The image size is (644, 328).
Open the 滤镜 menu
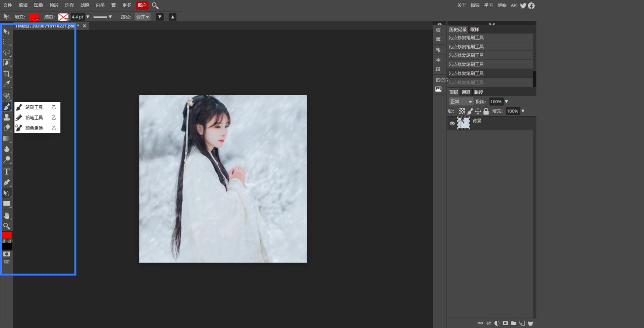click(x=85, y=5)
